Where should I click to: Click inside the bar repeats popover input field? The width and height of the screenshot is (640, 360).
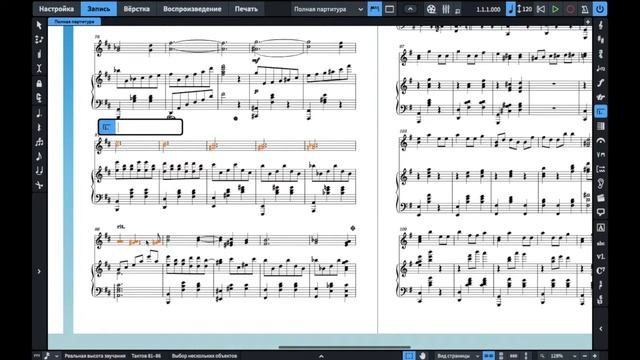coord(149,127)
